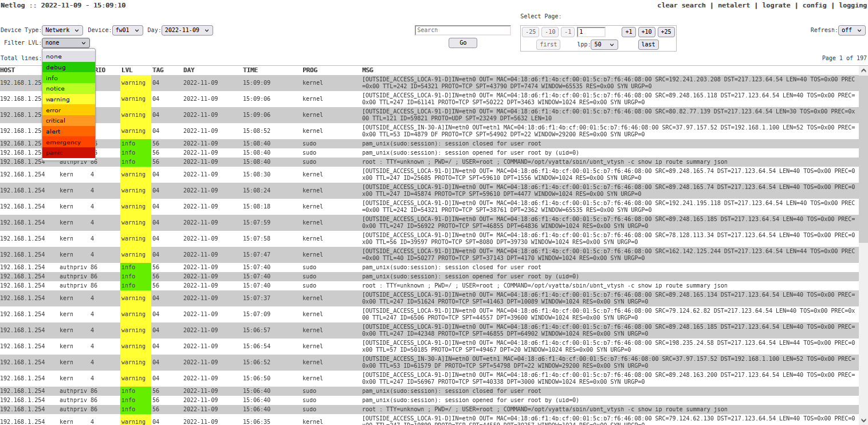Click the +10 page button
This screenshot has width=868, height=425.
tap(647, 32)
